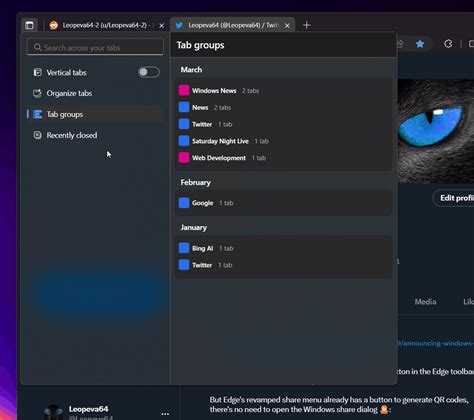
Task: Open the Twitter group under January
Action: coord(283,265)
